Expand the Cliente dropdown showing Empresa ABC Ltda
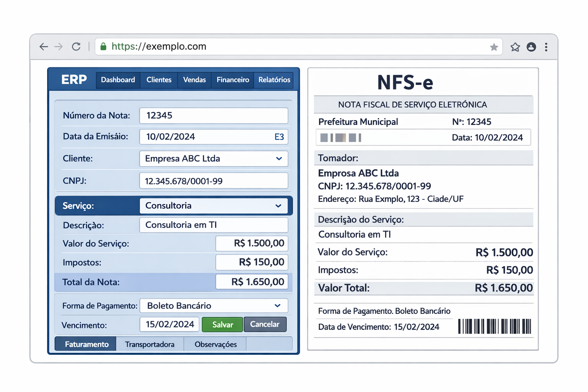The height and width of the screenshot is (392, 588). 214,159
